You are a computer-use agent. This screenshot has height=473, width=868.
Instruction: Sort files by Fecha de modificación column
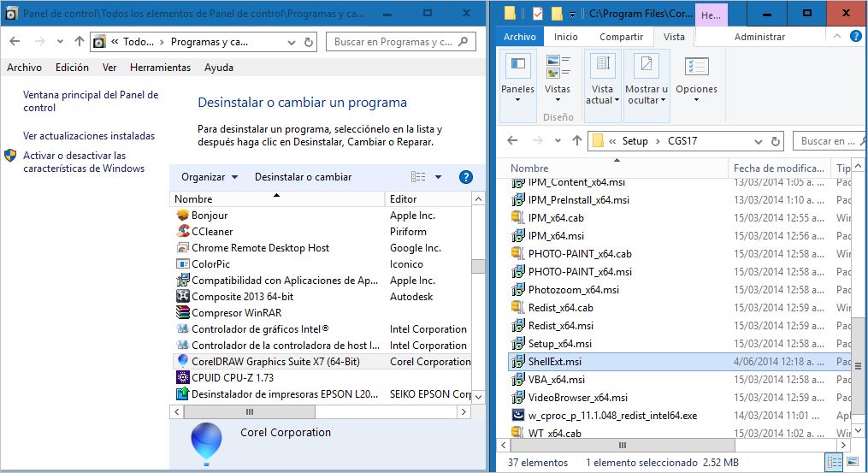[781, 168]
